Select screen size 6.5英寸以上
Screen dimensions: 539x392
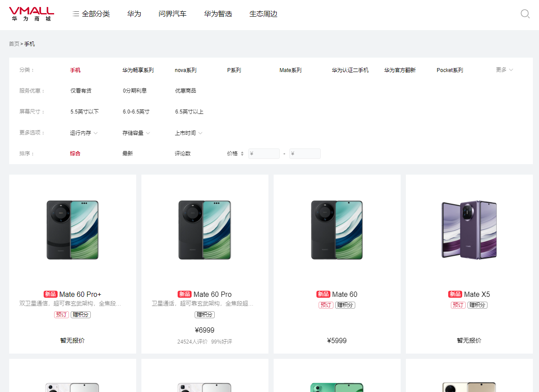tap(189, 112)
